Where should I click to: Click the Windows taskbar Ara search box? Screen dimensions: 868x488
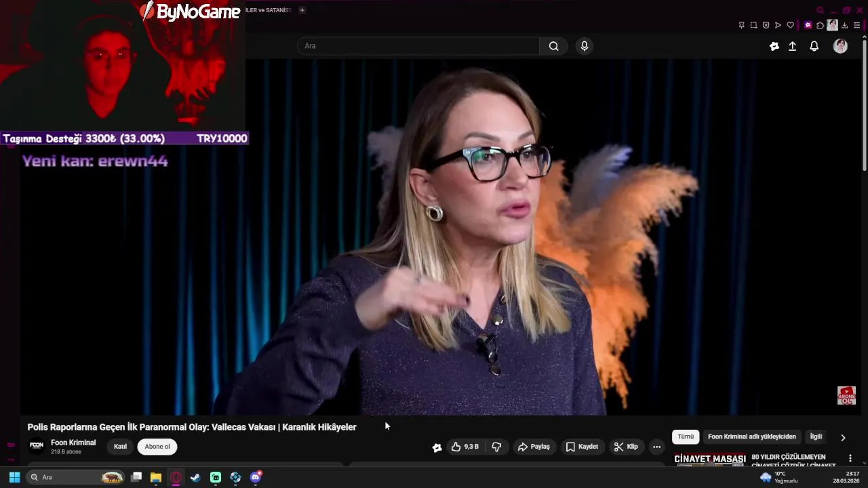[x=76, y=477]
